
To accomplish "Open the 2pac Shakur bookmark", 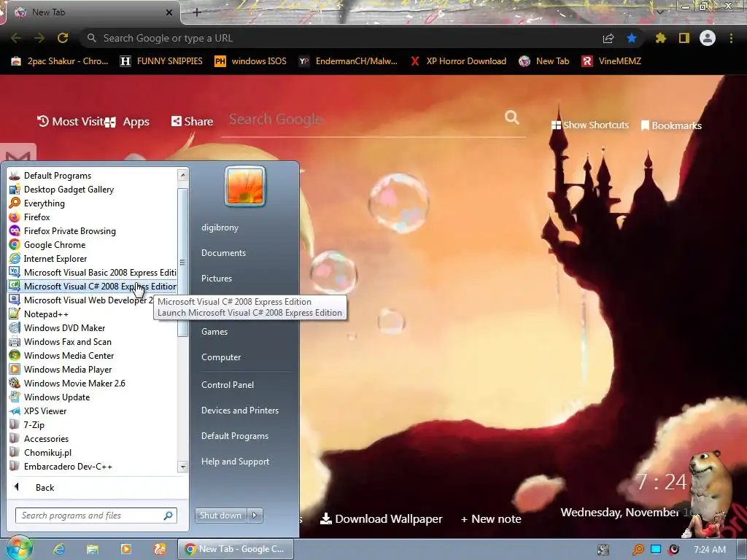I will point(60,61).
